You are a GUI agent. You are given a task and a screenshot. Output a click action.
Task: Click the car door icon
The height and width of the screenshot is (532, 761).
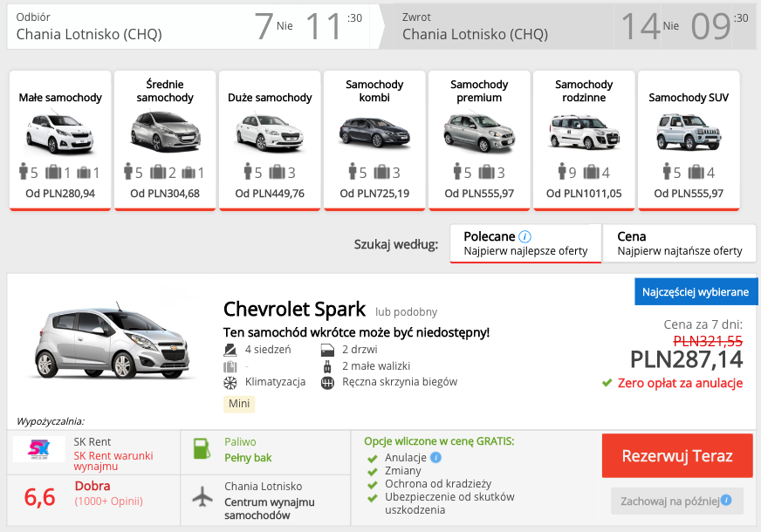327,350
